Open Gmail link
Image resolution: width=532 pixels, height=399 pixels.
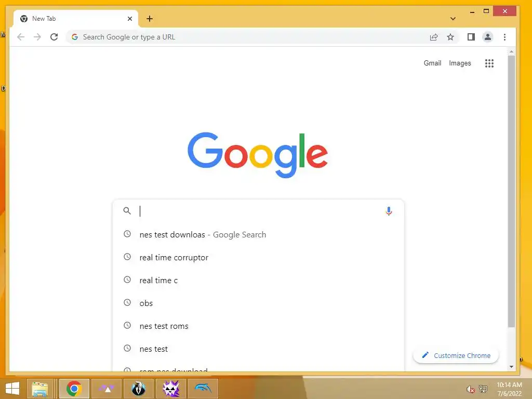pyautogui.click(x=432, y=63)
